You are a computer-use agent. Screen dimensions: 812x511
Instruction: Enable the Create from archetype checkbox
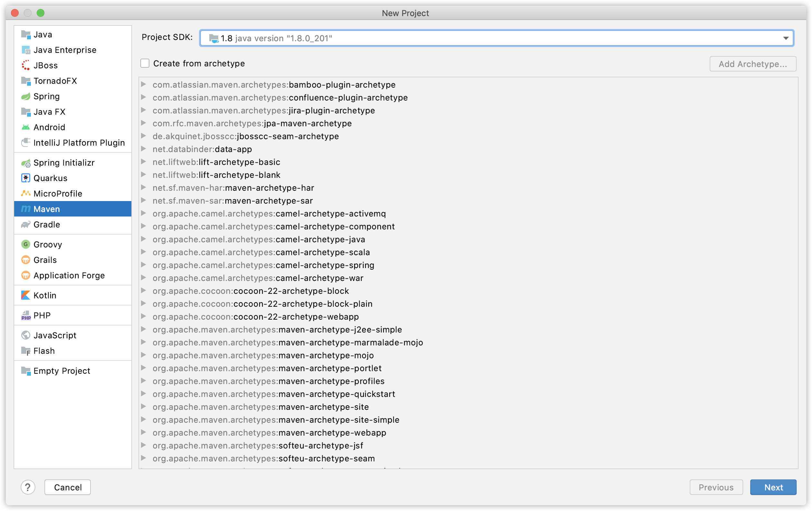(145, 63)
